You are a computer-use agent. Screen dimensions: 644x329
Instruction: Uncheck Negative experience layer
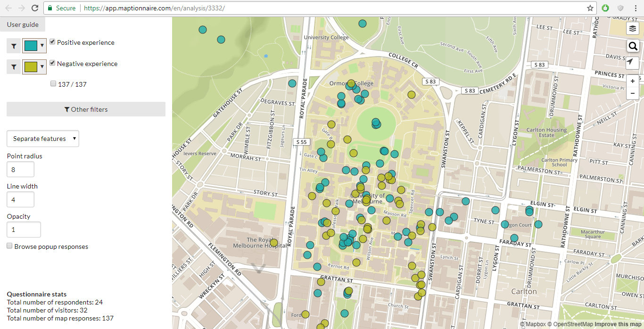52,63
